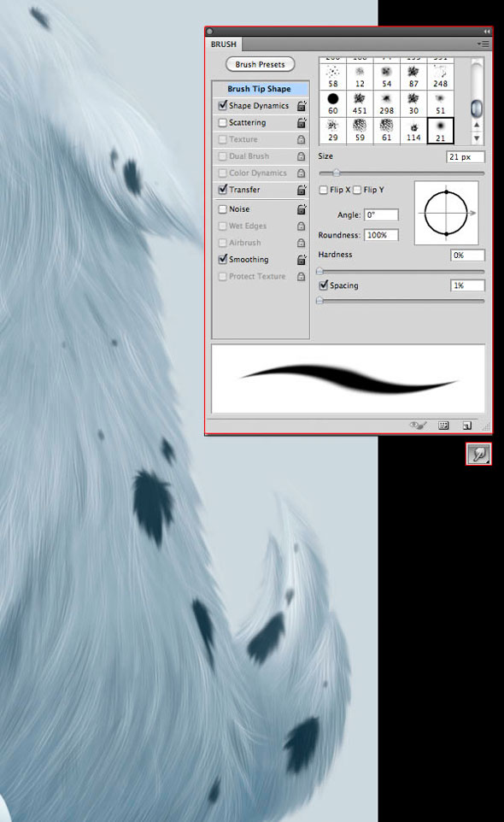Click the Hardness slider track
Viewport: 504px width, 822px height.
pos(401,272)
